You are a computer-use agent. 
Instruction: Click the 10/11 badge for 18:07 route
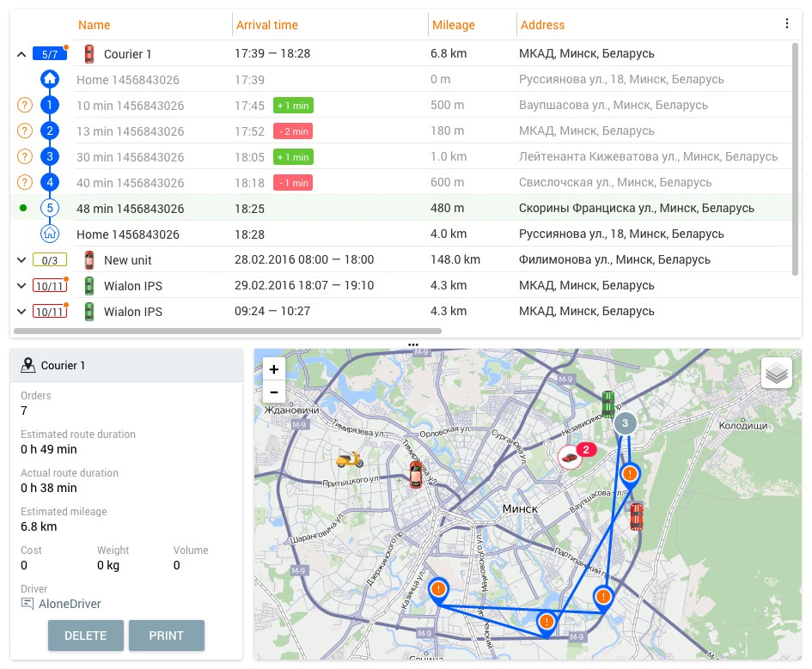pos(50,286)
